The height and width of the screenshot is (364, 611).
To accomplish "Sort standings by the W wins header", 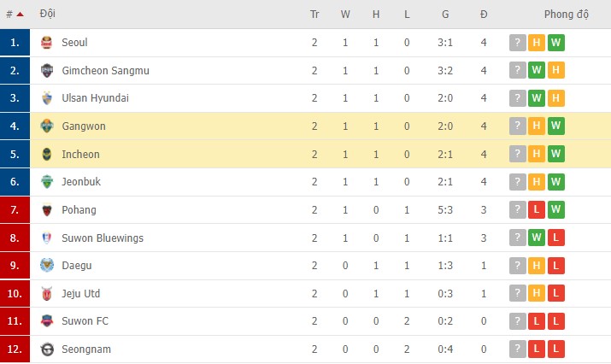I will click(x=345, y=15).
